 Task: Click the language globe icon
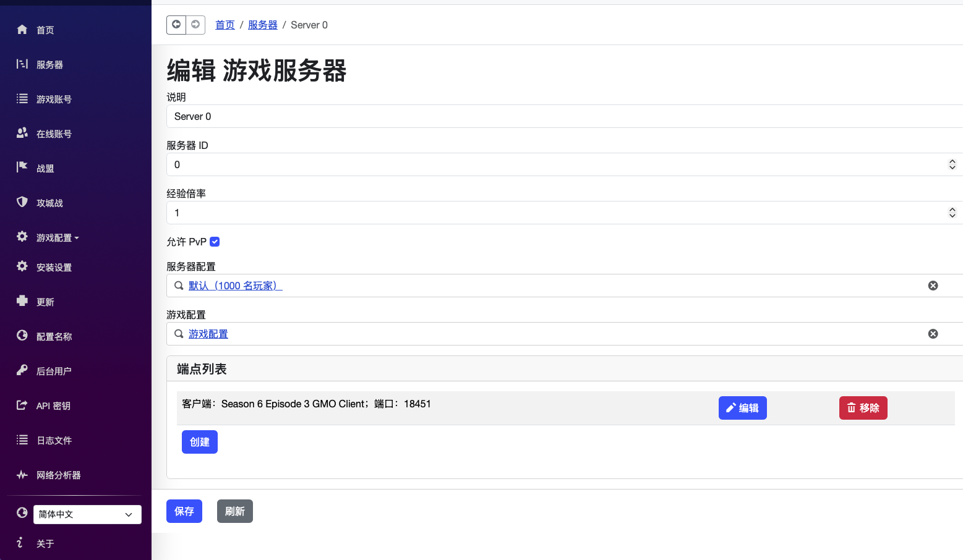tap(22, 513)
